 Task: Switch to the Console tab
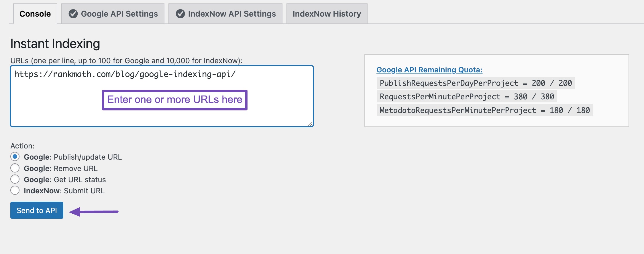coord(35,14)
